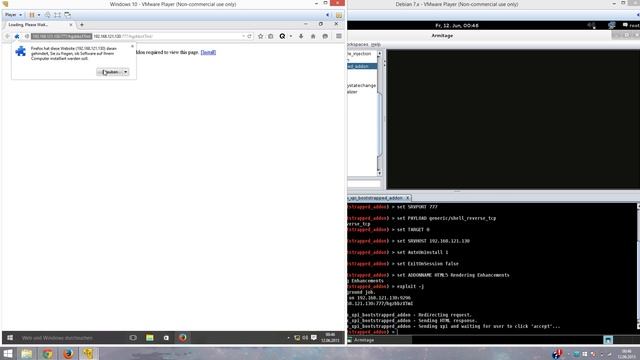Close the Firefox add-on install notification popup
Screen dimensions: 640x360
coord(132,46)
